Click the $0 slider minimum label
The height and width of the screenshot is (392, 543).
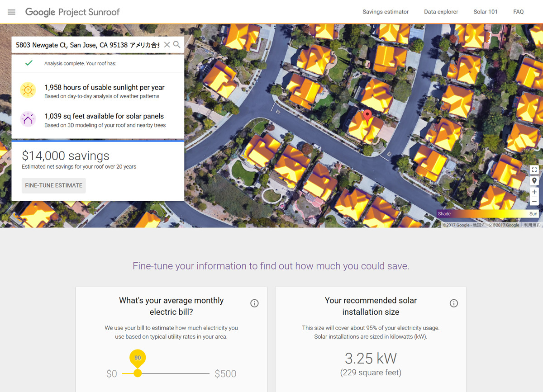pos(112,374)
